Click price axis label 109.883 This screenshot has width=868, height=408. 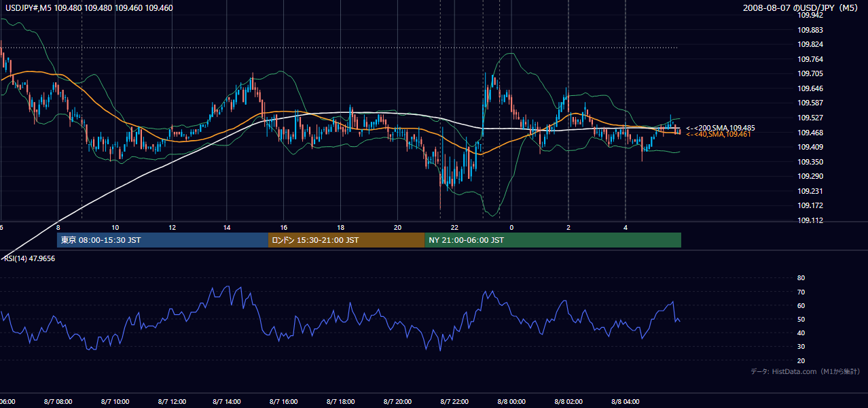(811, 30)
